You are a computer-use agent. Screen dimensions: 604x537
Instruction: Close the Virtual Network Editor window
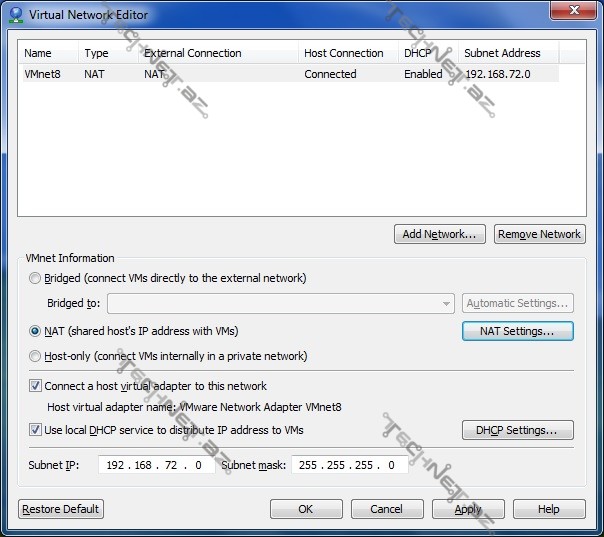coord(574,10)
